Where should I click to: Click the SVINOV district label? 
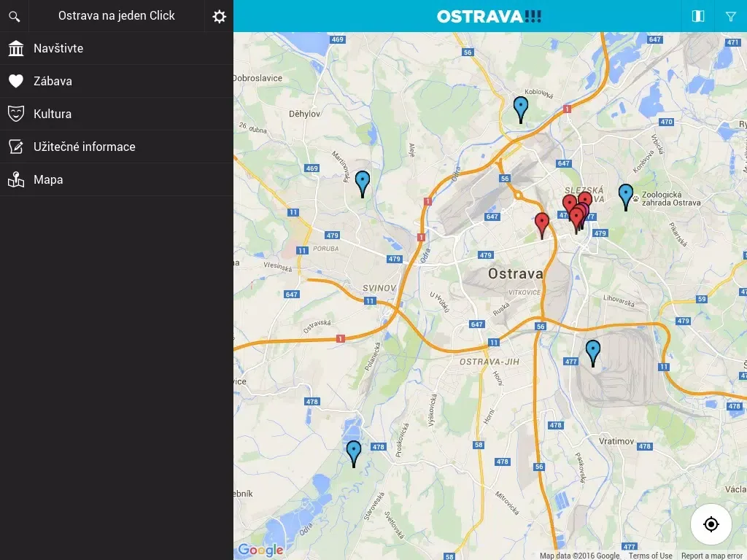[x=379, y=288]
